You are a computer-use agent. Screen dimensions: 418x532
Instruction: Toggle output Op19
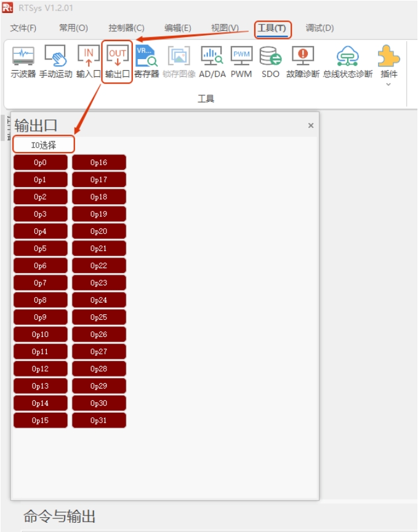pos(99,214)
